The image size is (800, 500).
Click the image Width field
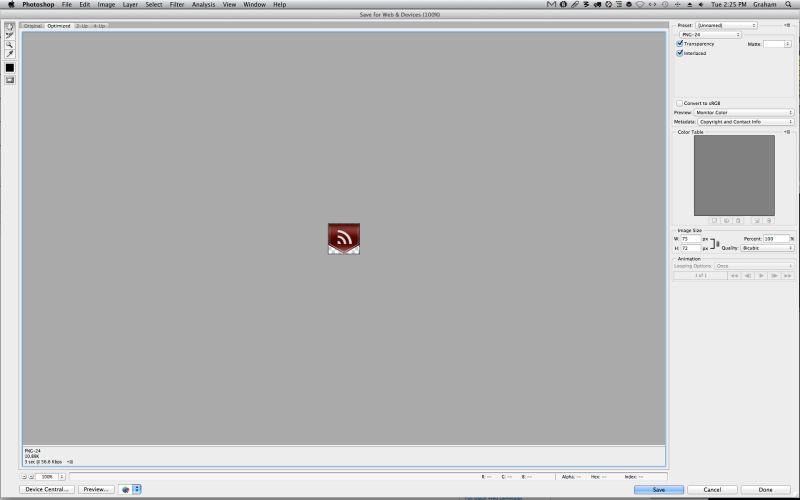(691, 239)
